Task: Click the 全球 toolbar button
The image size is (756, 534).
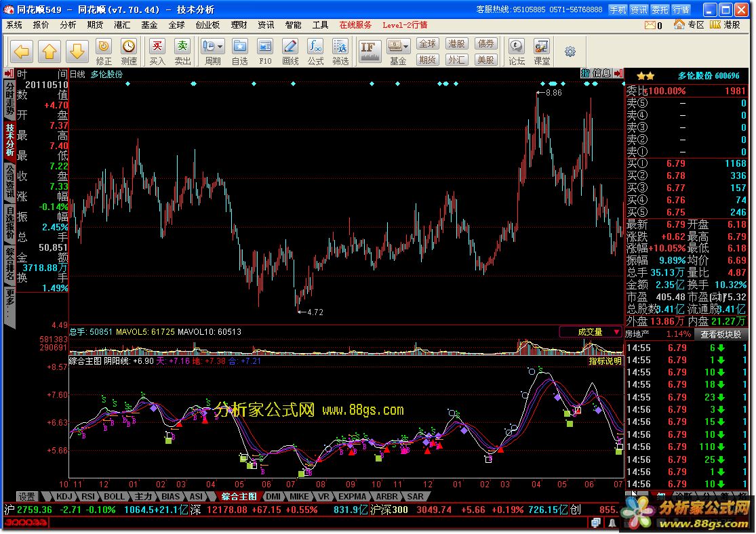Action: click(x=427, y=44)
